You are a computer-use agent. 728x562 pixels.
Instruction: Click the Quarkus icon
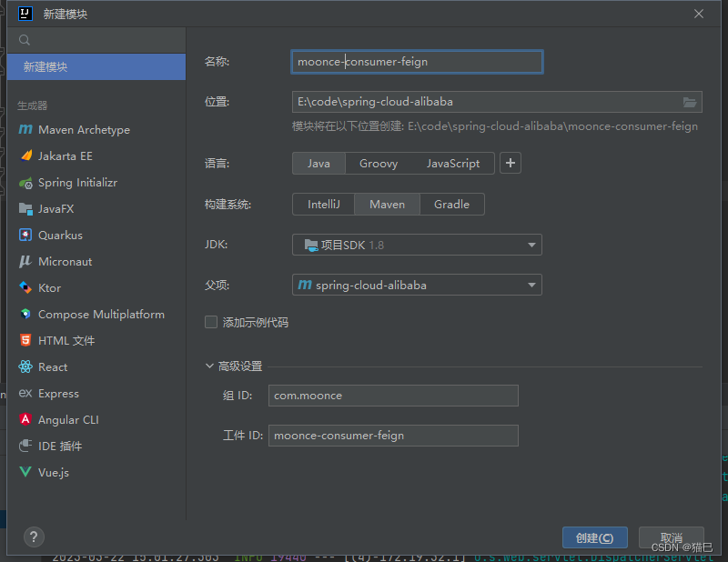[25, 236]
